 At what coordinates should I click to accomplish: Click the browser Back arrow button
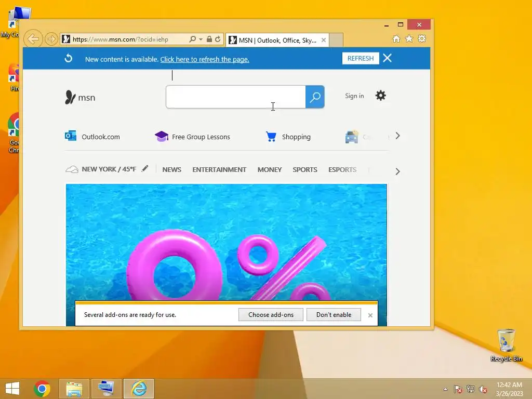pyautogui.click(x=33, y=39)
